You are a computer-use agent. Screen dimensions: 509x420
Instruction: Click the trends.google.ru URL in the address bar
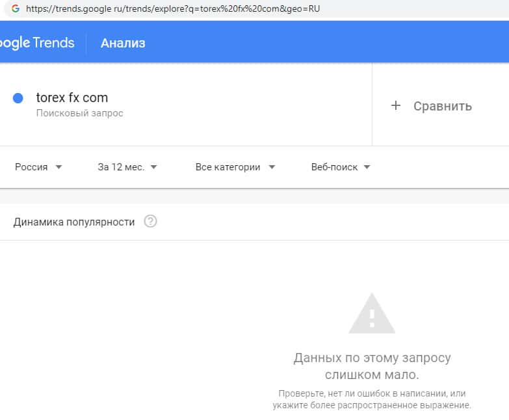coord(173,9)
